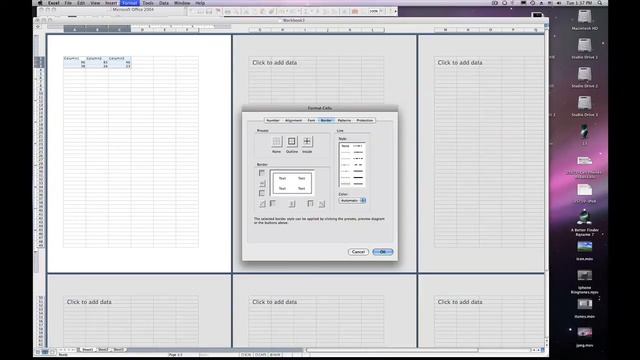Switch to the Patterns tab
640x360 pixels.
(344, 120)
